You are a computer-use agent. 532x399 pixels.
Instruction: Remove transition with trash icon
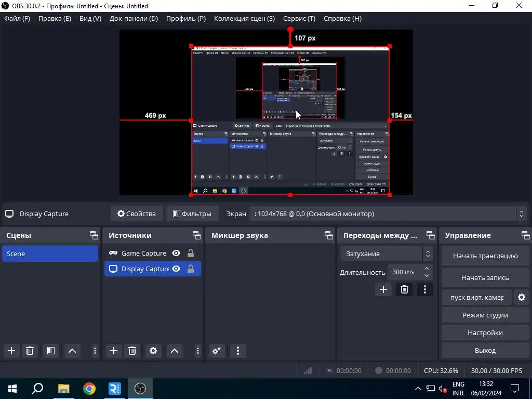(x=404, y=289)
